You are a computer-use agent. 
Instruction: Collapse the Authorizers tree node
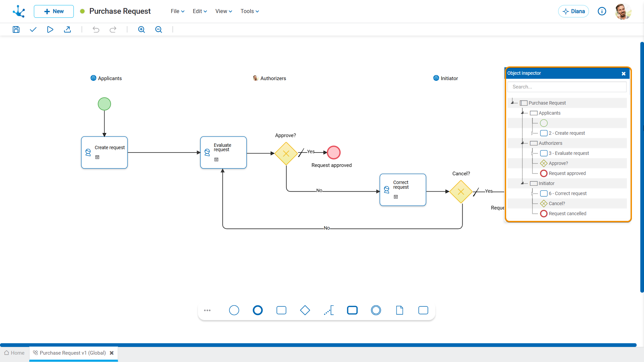pos(522,143)
